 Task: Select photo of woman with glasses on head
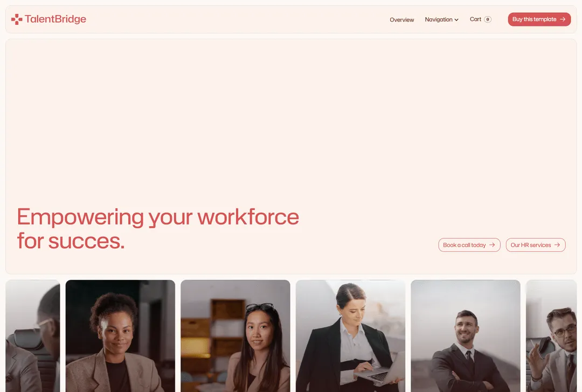pyautogui.click(x=235, y=336)
